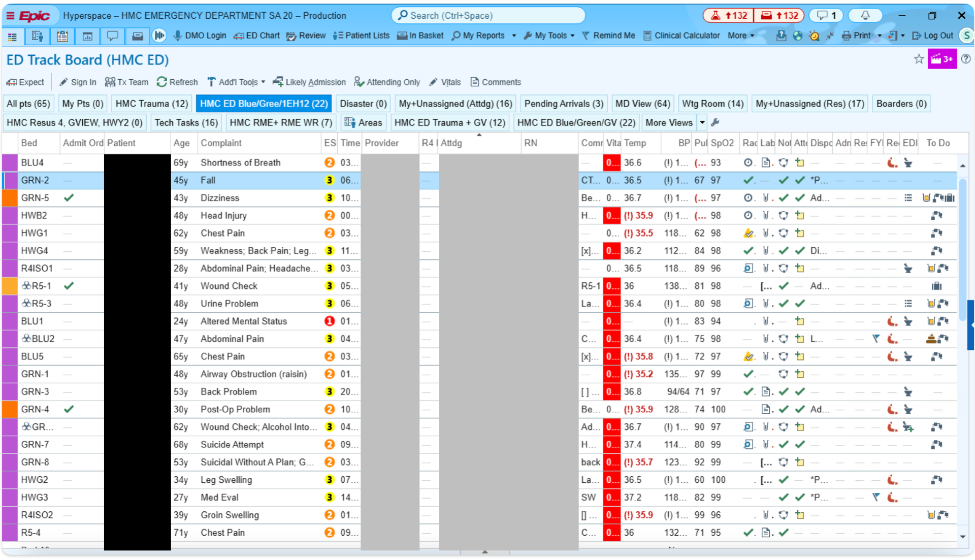Switch to MD View (64) tab

tap(642, 104)
